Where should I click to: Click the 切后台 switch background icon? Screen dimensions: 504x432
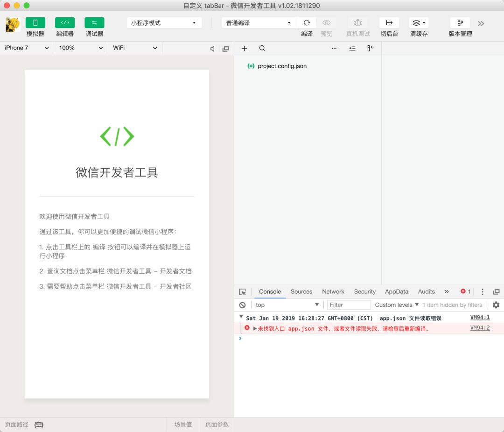pos(389,23)
